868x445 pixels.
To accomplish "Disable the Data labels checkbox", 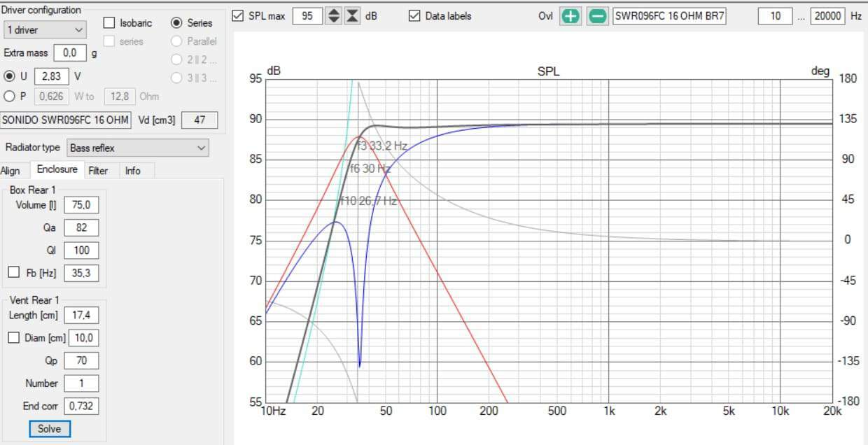I will (415, 15).
